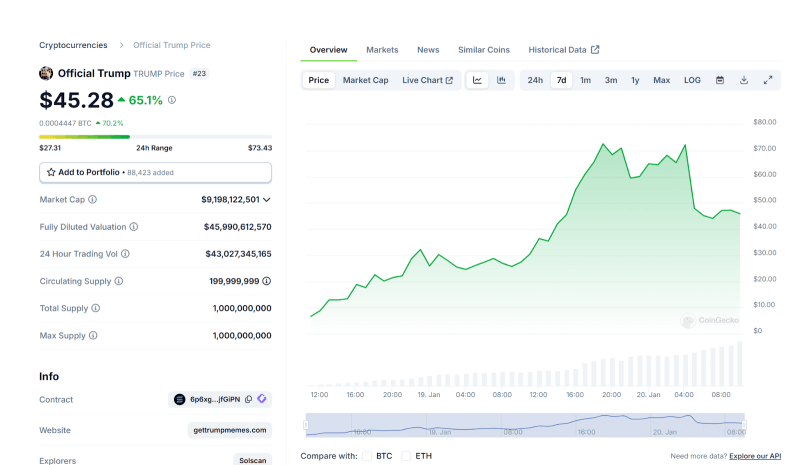
Task: Enable the ETH comparison checkbox
Action: [406, 456]
